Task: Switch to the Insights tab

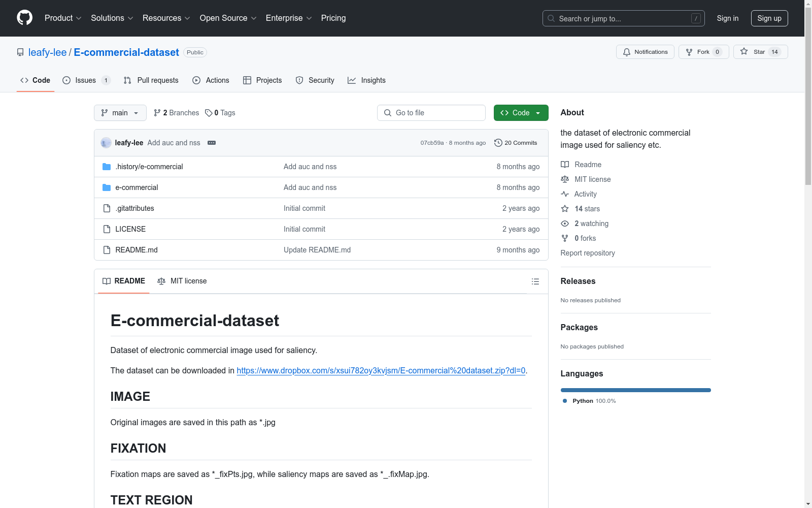Action: coord(367,80)
